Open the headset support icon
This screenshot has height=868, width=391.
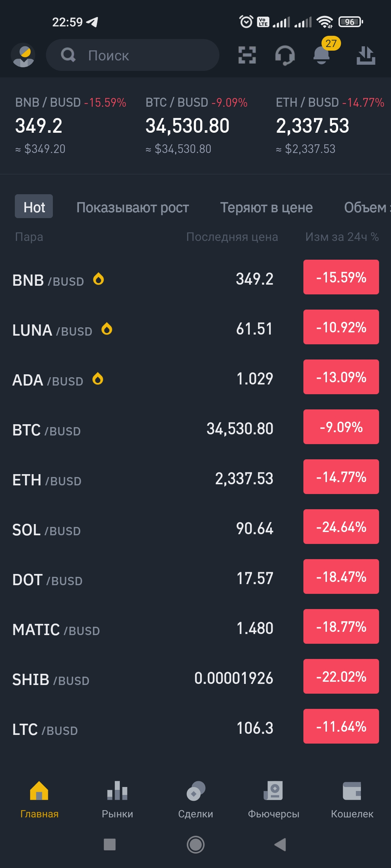(x=285, y=55)
